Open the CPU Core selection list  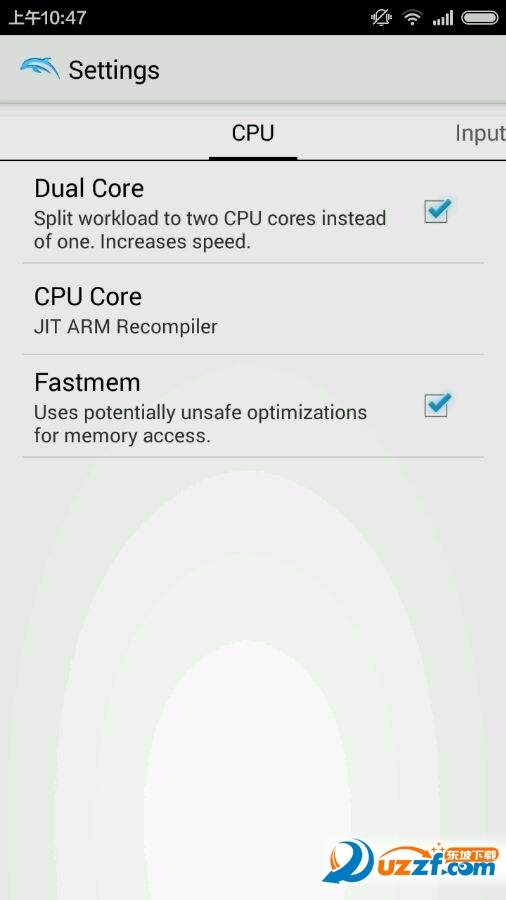tap(253, 310)
